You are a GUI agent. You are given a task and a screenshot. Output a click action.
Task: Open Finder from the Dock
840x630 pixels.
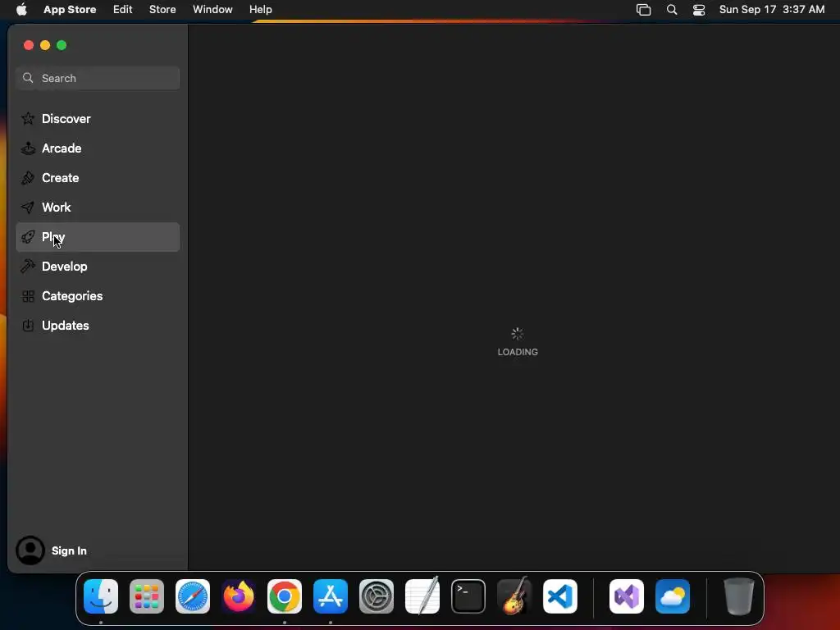point(101,596)
